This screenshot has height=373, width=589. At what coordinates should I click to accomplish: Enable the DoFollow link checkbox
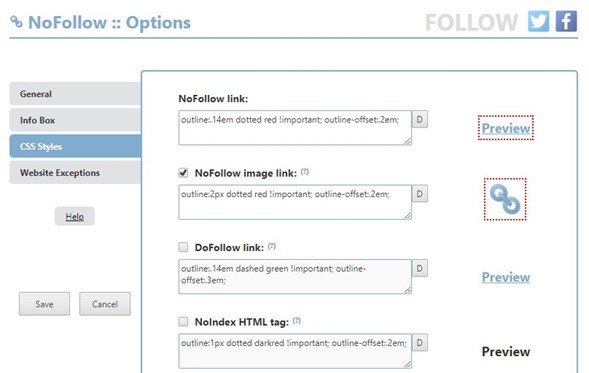(x=183, y=247)
